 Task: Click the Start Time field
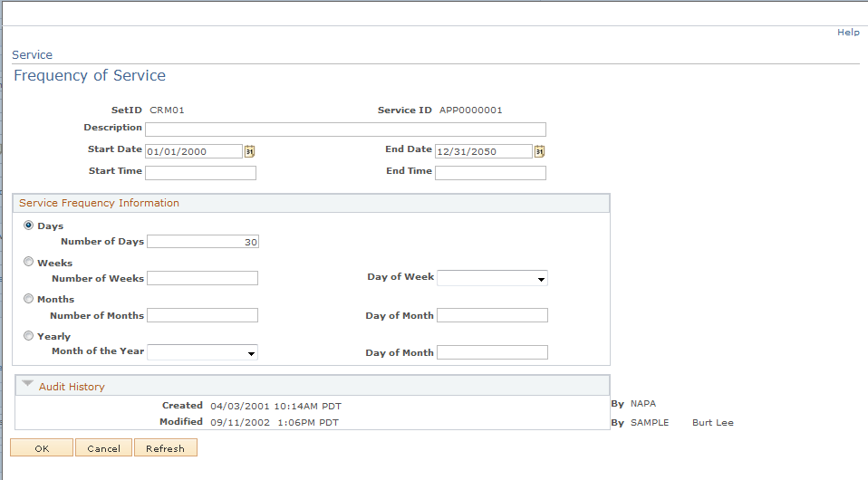tap(200, 173)
